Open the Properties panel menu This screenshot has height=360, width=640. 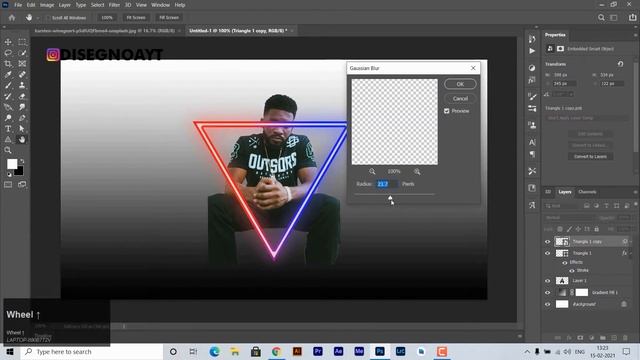click(x=635, y=35)
